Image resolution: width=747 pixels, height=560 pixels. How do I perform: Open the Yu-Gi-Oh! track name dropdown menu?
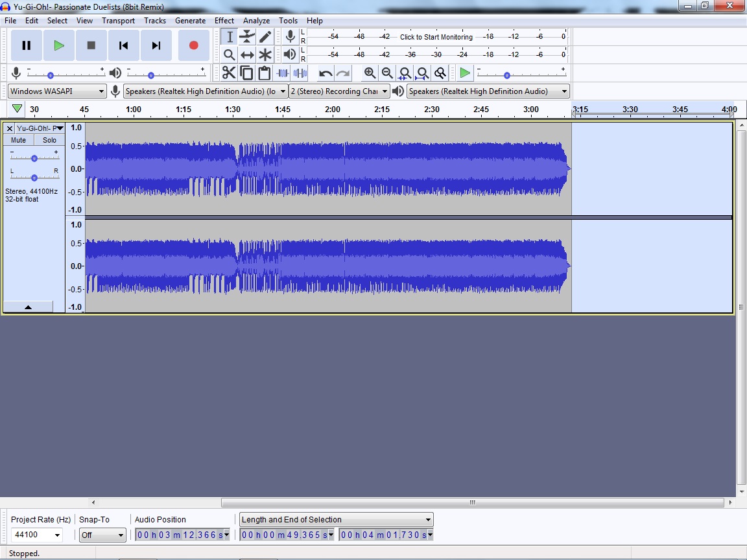(x=40, y=128)
